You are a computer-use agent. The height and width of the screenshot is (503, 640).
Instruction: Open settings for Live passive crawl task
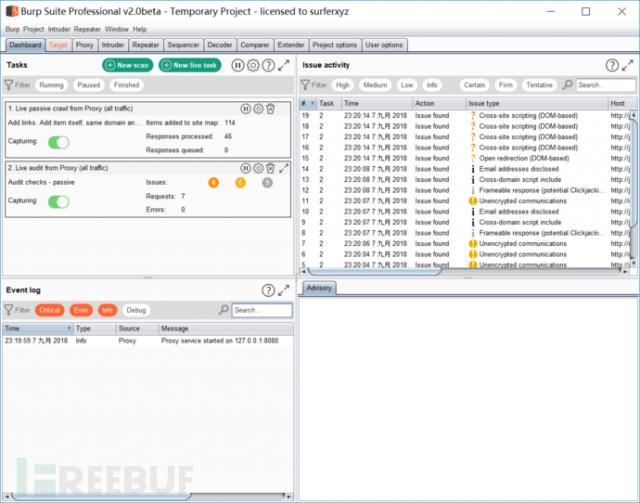(258, 109)
